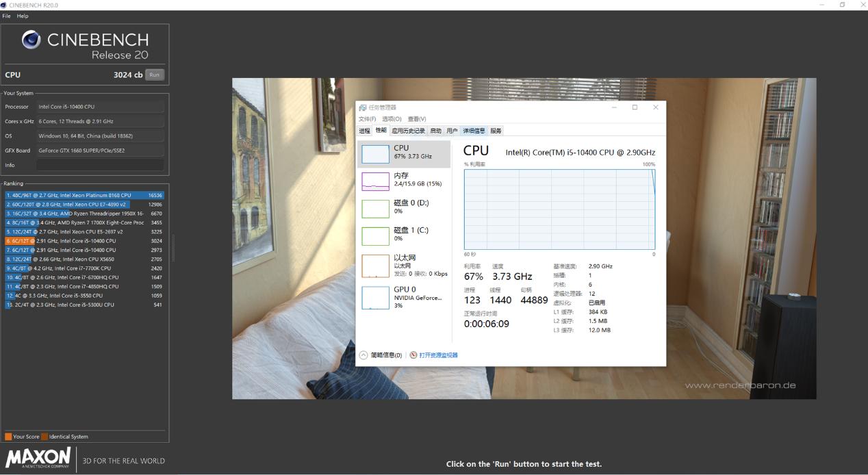The width and height of the screenshot is (868, 475).
Task: Click the 3024 cb CPU score text
Action: click(x=128, y=75)
